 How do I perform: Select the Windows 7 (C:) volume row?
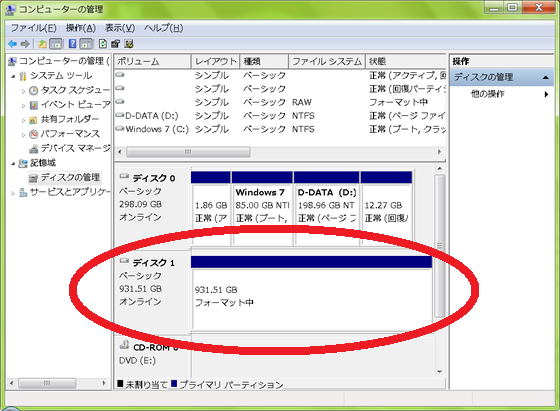(280, 129)
